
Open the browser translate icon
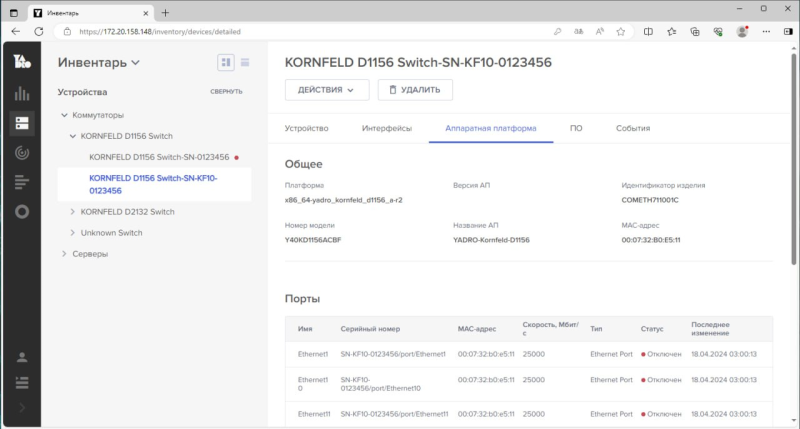[578, 32]
